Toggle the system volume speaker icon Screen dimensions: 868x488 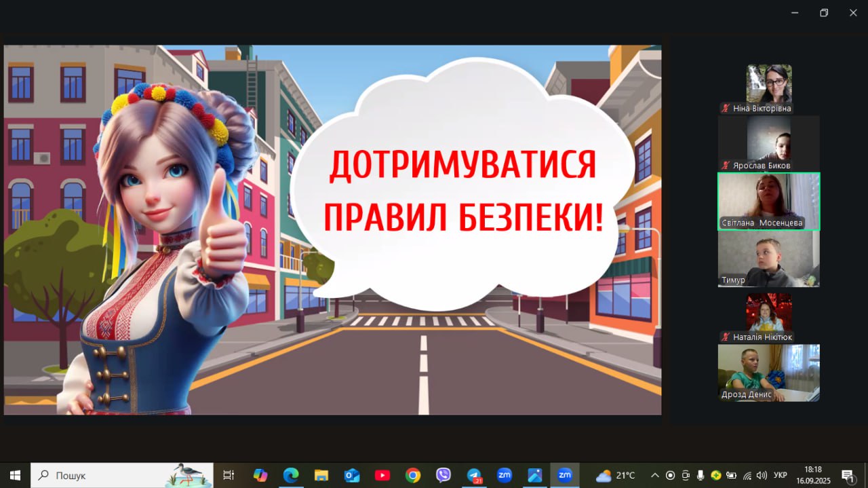[x=762, y=475]
